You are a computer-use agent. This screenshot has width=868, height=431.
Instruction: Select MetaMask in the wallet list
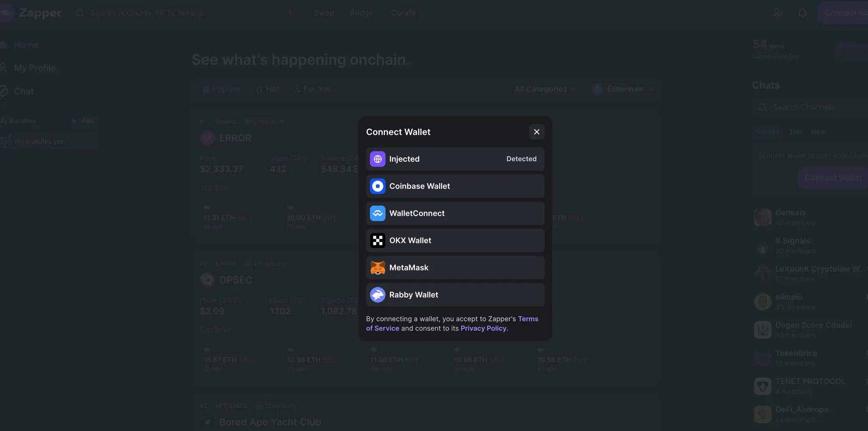tap(455, 267)
